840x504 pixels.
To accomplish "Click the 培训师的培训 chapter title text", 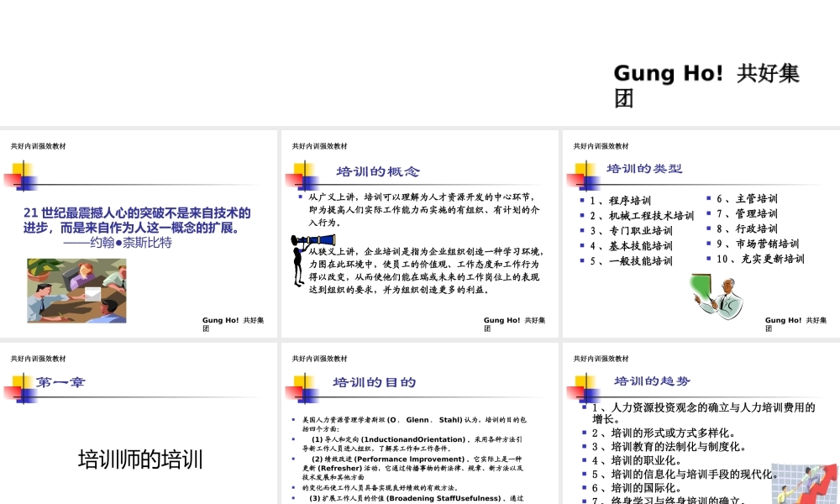I will [x=140, y=459].
